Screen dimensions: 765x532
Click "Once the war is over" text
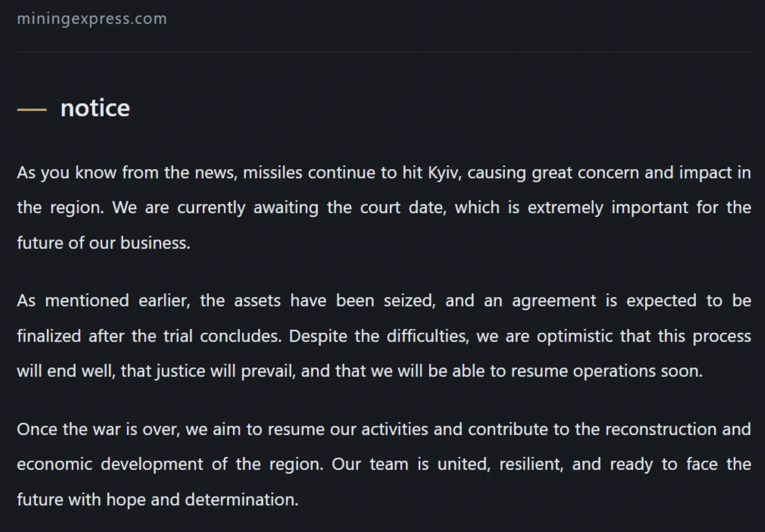pyautogui.click(x=99, y=429)
